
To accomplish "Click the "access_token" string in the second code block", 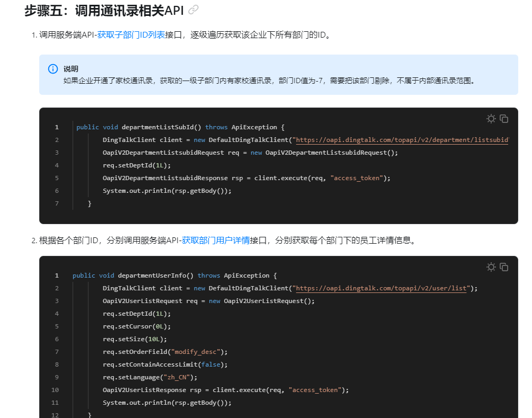I will pos(315,390).
